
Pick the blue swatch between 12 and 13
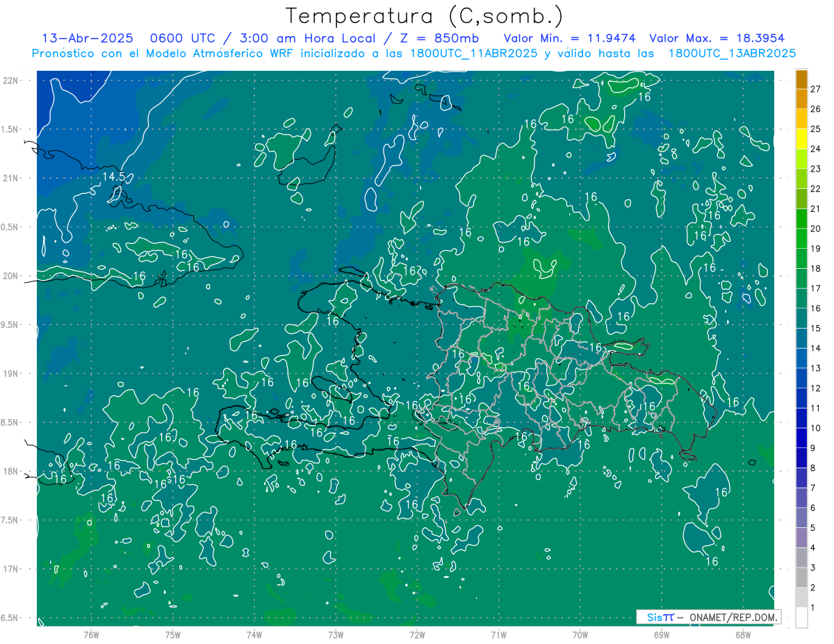click(801, 378)
